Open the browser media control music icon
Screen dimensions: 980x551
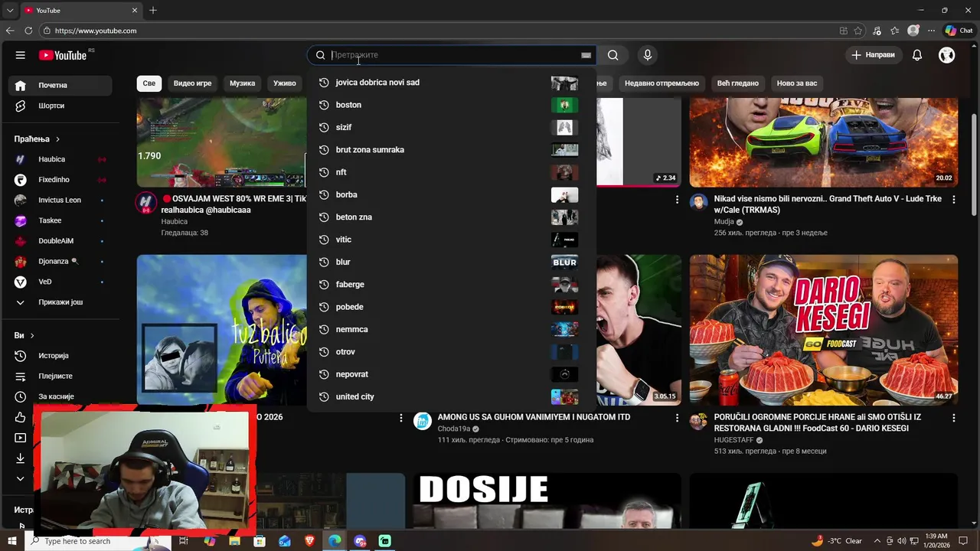877,31
